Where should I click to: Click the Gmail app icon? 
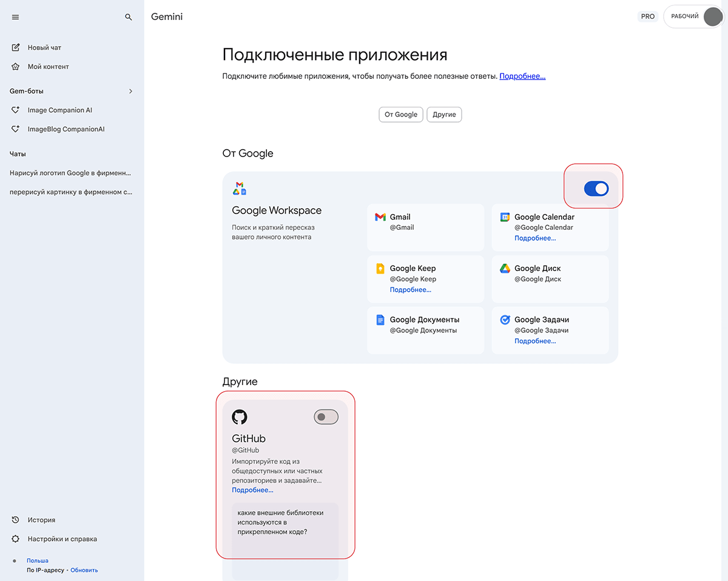pyautogui.click(x=379, y=217)
